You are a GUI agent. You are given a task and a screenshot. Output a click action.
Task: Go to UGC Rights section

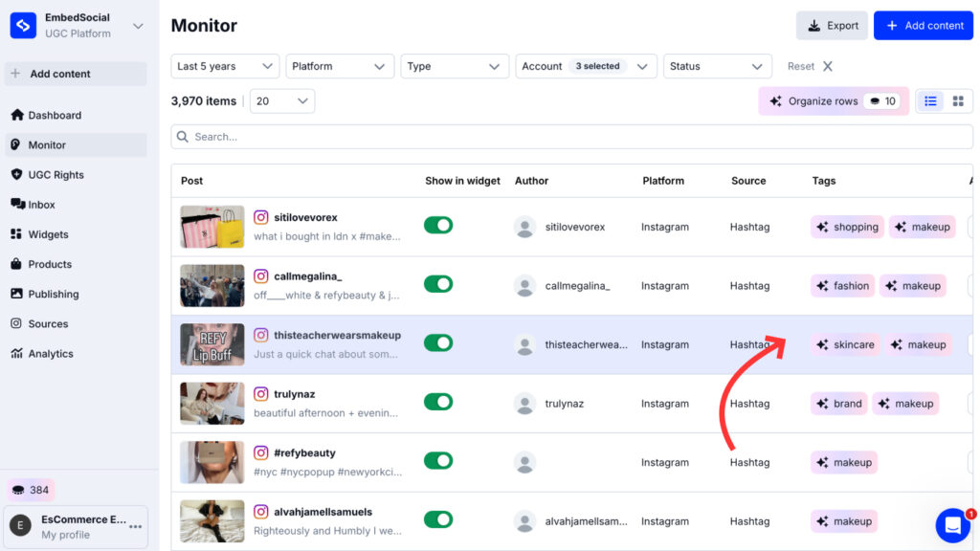pos(76,175)
